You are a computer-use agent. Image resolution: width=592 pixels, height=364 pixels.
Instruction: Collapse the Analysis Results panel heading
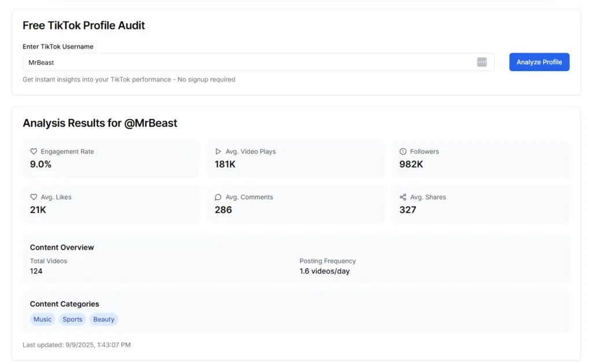tap(100, 123)
